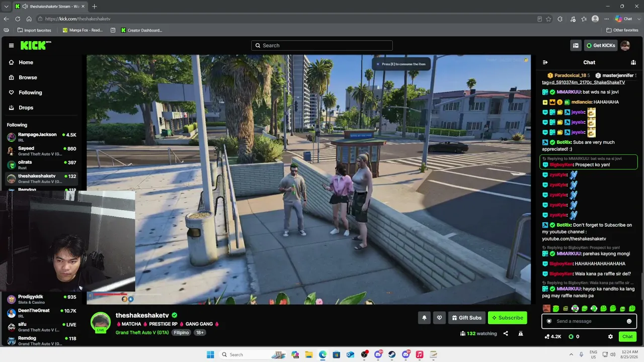Click the Send a message field
The width and height of the screenshot is (644, 362).
[x=589, y=321]
